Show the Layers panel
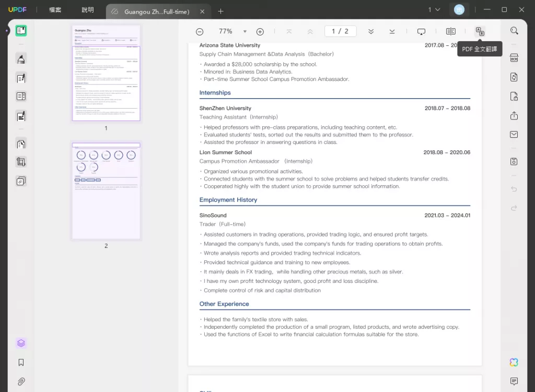 [x=21, y=343]
